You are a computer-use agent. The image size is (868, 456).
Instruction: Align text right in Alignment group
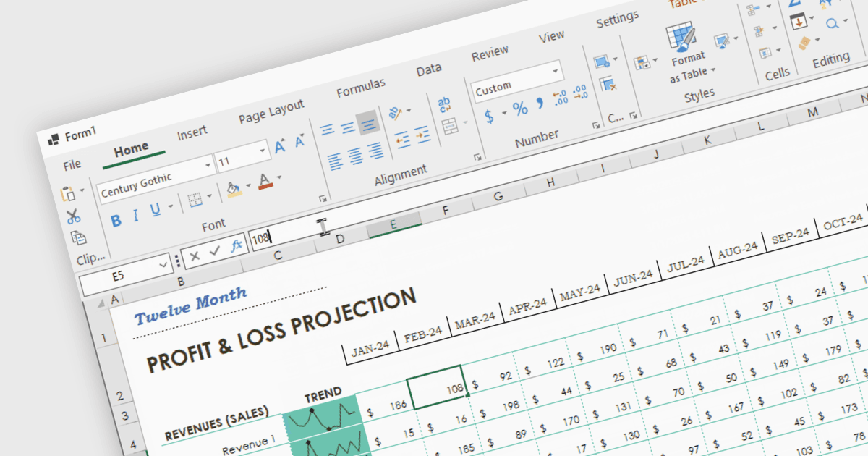(375, 151)
